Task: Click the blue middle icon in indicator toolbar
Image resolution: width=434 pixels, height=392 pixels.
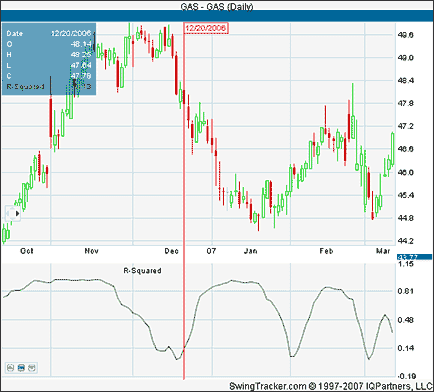Action: (x=21, y=368)
